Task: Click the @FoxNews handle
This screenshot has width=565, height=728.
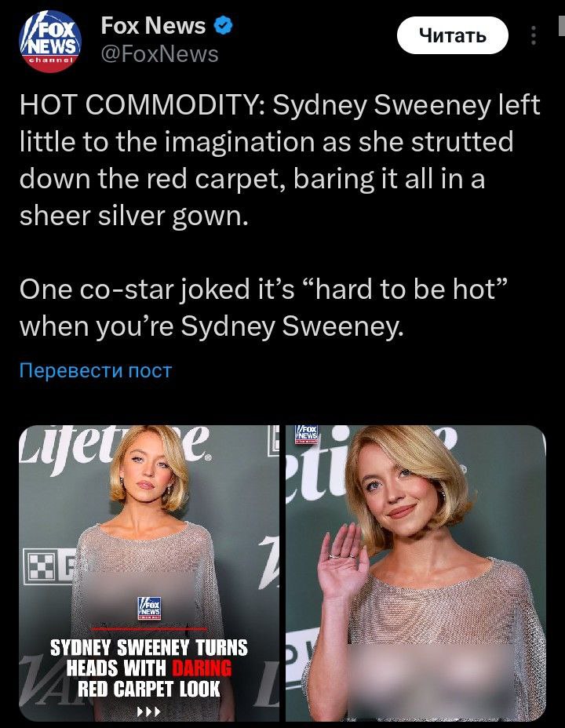Action: [160, 54]
